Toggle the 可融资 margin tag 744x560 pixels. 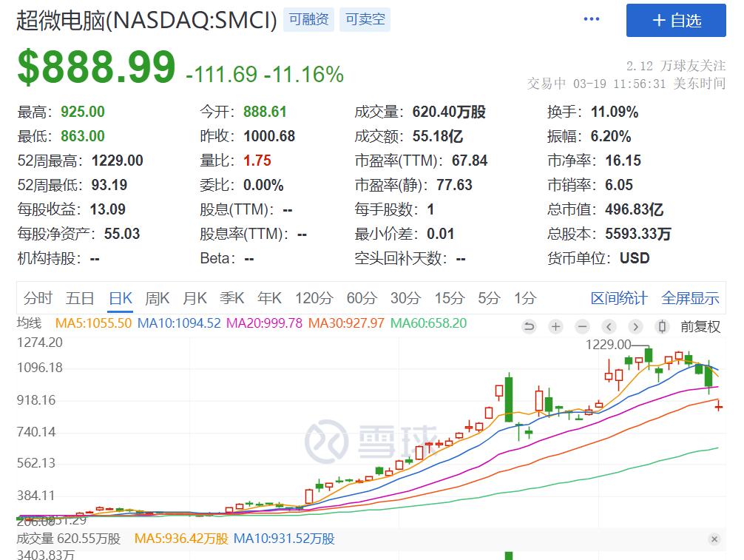309,20
